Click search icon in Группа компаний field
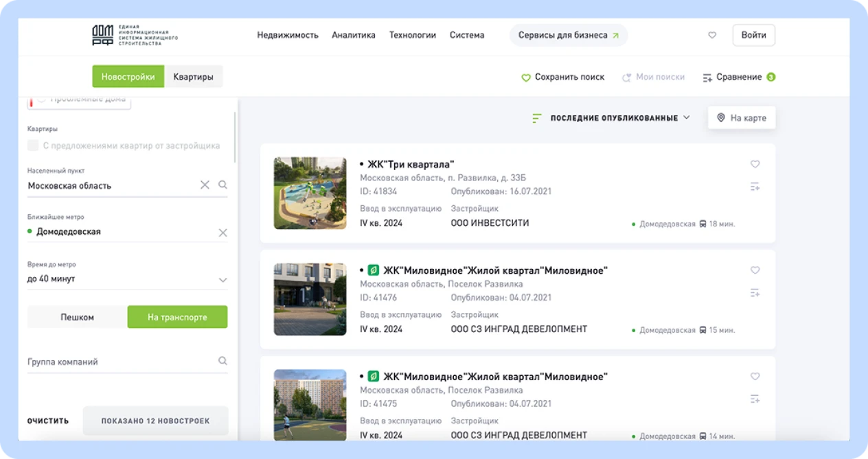The height and width of the screenshot is (459, 868). [222, 361]
